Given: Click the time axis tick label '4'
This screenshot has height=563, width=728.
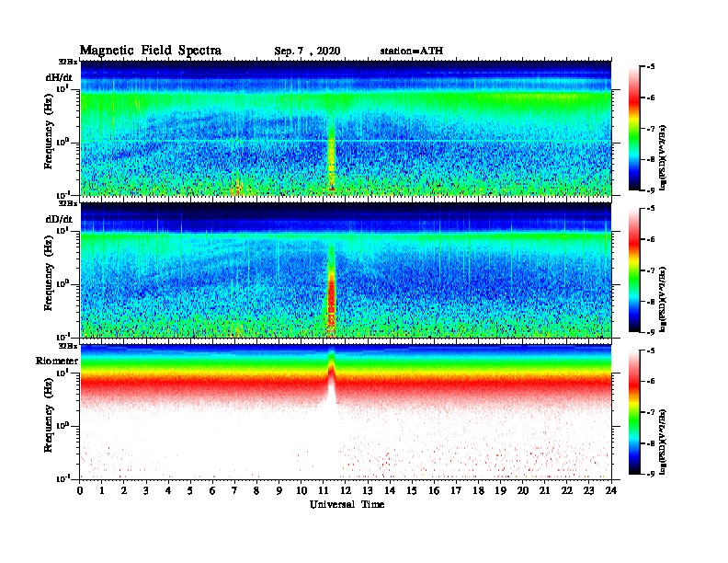Looking at the screenshot, I should coord(168,491).
